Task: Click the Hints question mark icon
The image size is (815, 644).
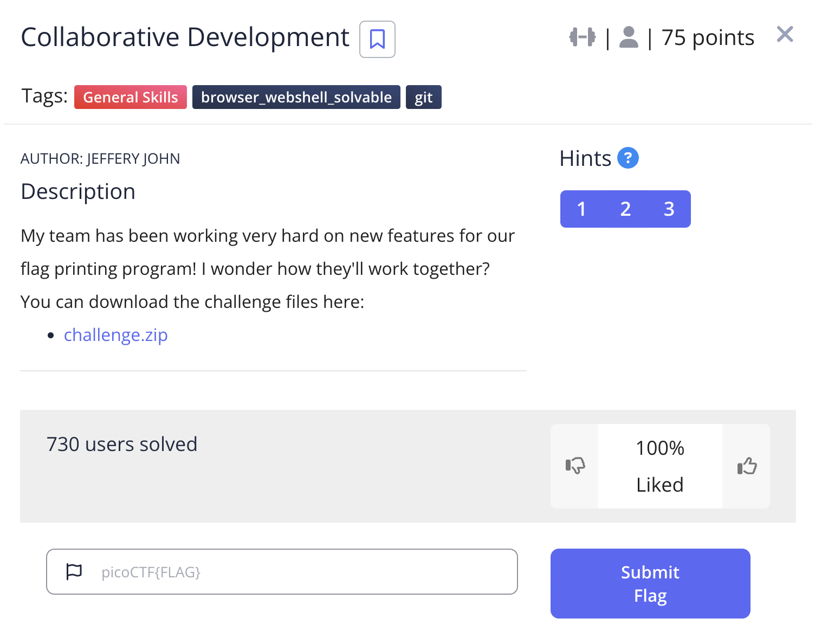Action: pyautogui.click(x=628, y=158)
